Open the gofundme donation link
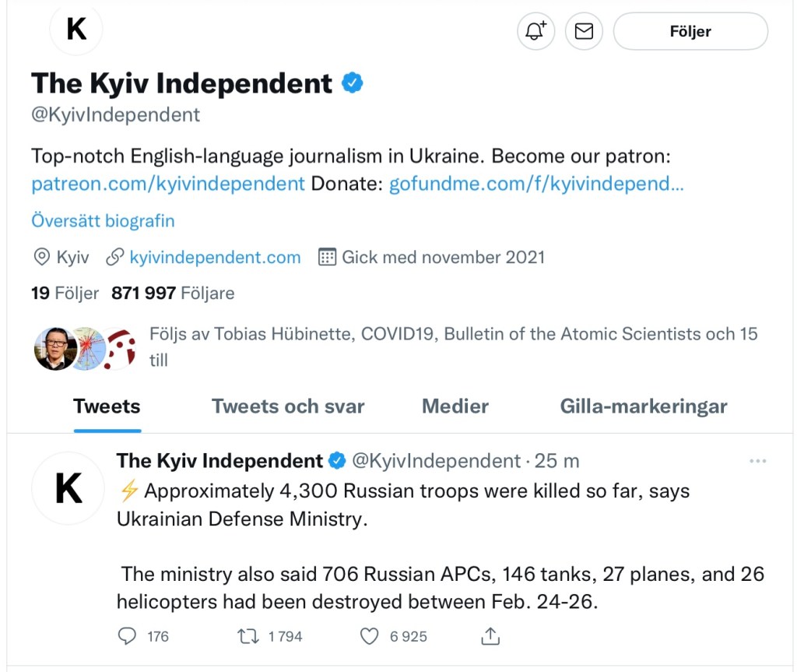 (x=536, y=184)
